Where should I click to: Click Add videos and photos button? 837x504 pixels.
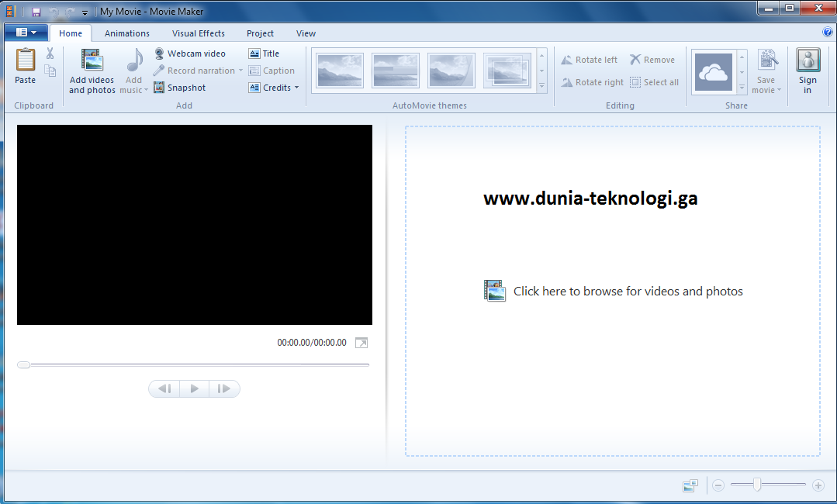[x=92, y=71]
